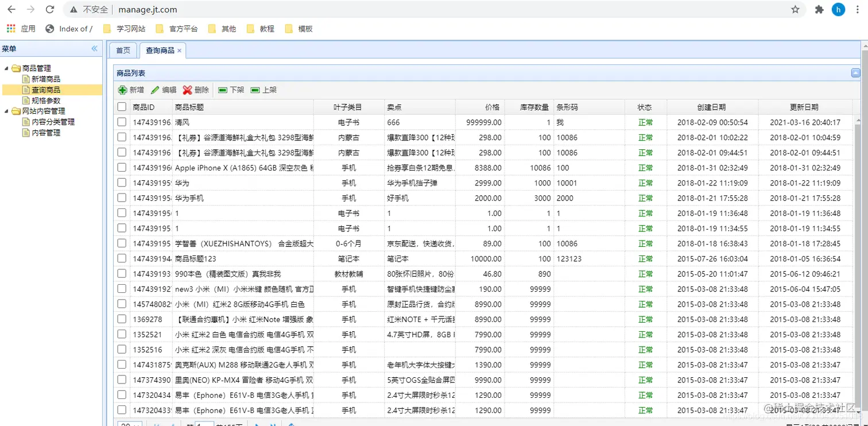This screenshot has width=868, height=426.
Task: Go back with the browser back arrow
Action: tap(11, 9)
